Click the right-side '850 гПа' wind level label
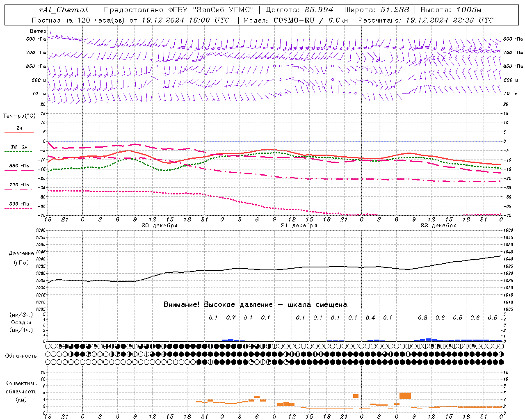Viewport: 525px width, 420px height. pyautogui.click(x=513, y=66)
